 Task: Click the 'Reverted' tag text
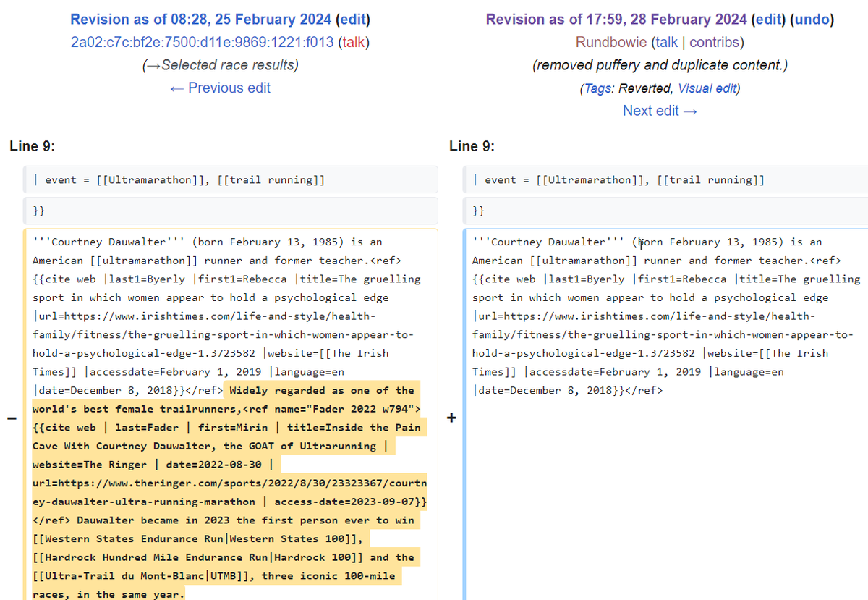645,88
